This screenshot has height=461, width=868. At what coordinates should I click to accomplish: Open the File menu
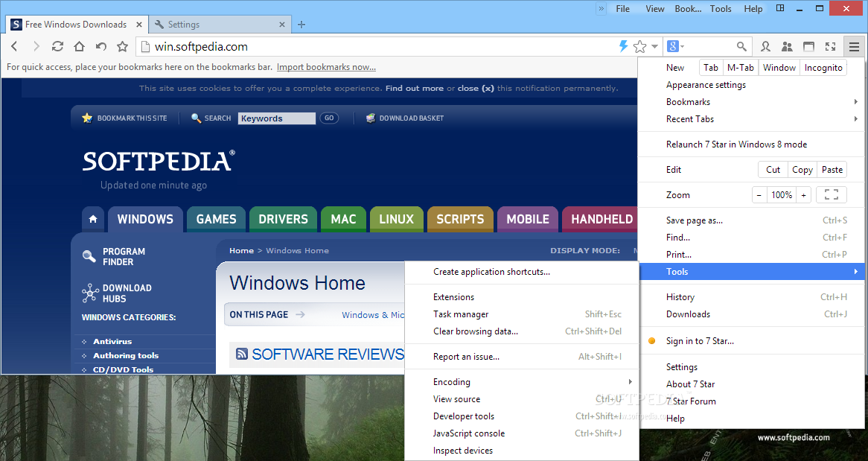tap(623, 9)
